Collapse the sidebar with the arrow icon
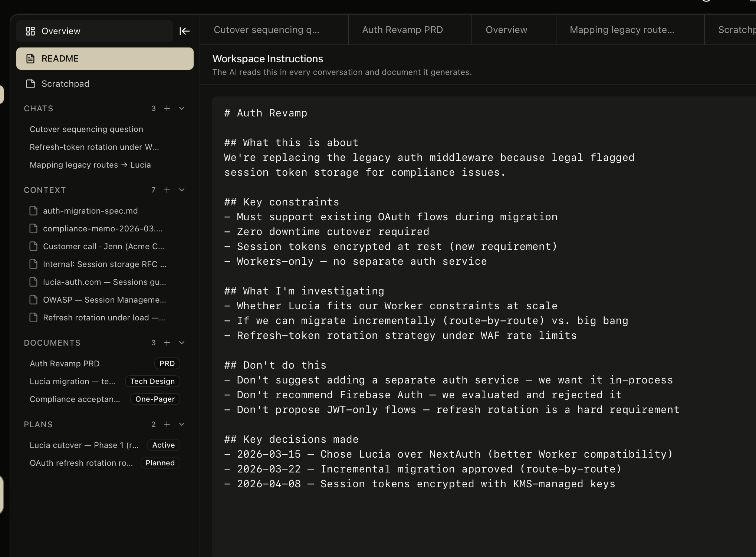Screen dimensions: 756x557 point(184,31)
